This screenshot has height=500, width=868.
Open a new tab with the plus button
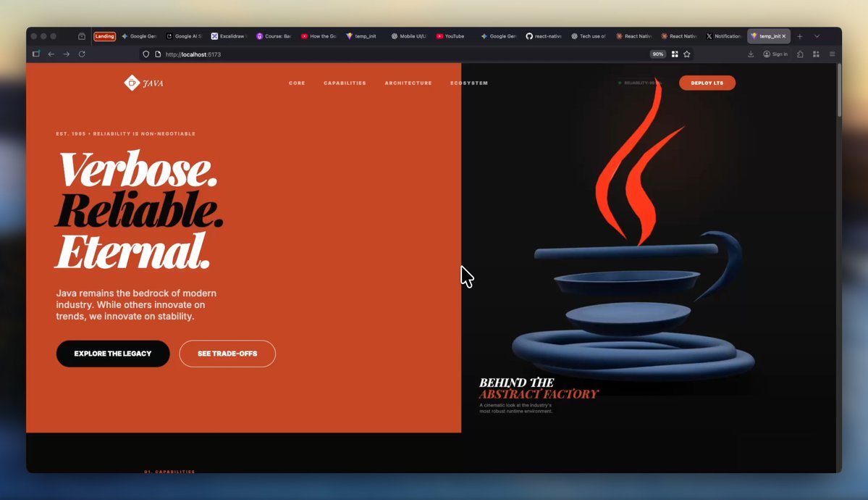800,36
